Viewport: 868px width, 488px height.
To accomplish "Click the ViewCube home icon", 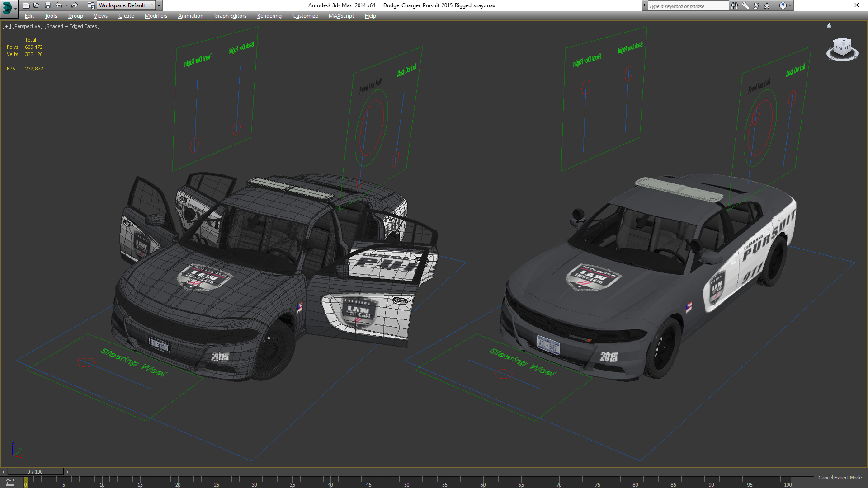I will 829,26.
